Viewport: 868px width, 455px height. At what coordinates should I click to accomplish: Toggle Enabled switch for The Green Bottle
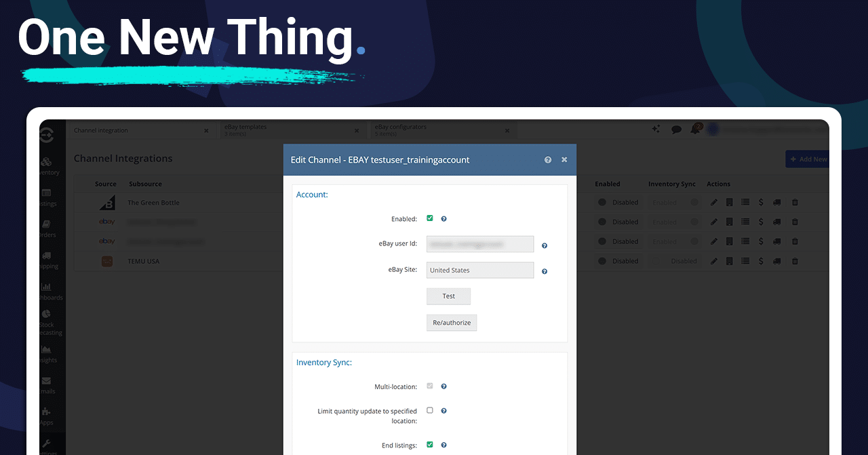pyautogui.click(x=602, y=203)
